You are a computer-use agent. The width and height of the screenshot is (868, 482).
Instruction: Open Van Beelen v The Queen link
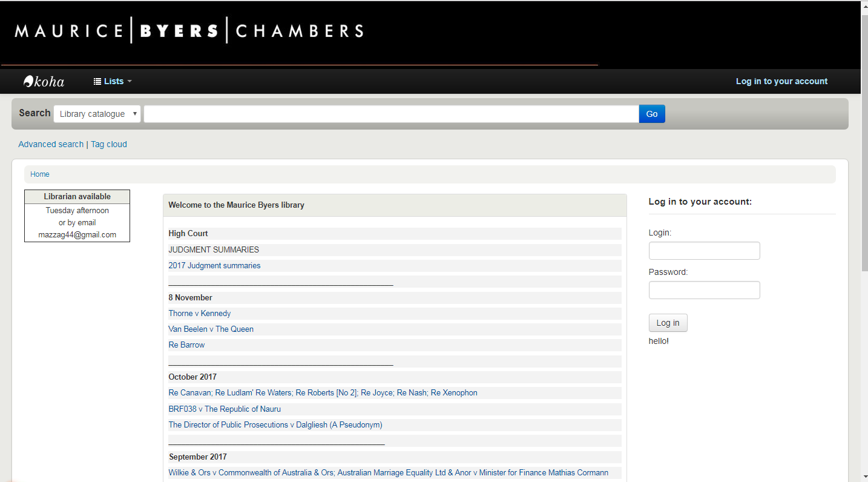tap(211, 329)
